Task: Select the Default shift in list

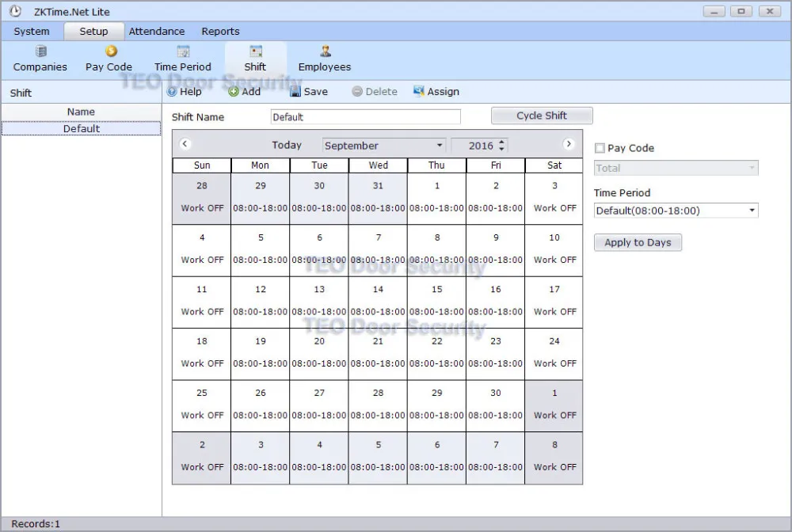Action: [82, 129]
